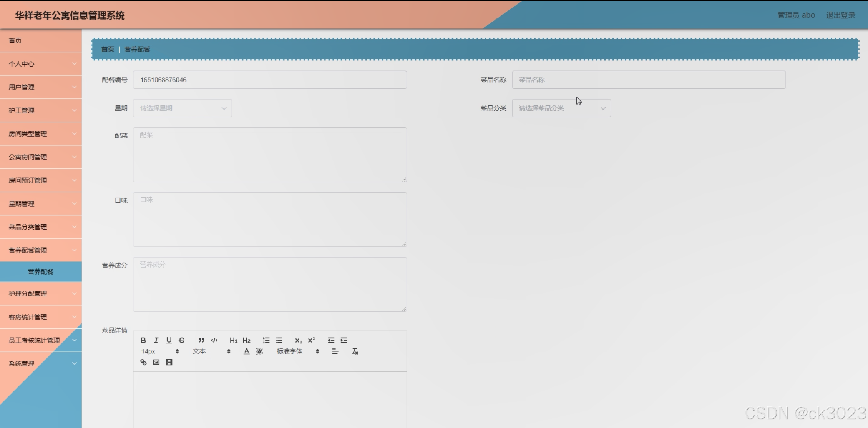The height and width of the screenshot is (428, 868).
Task: Open the 菜品分类 selection dropdown
Action: click(561, 108)
